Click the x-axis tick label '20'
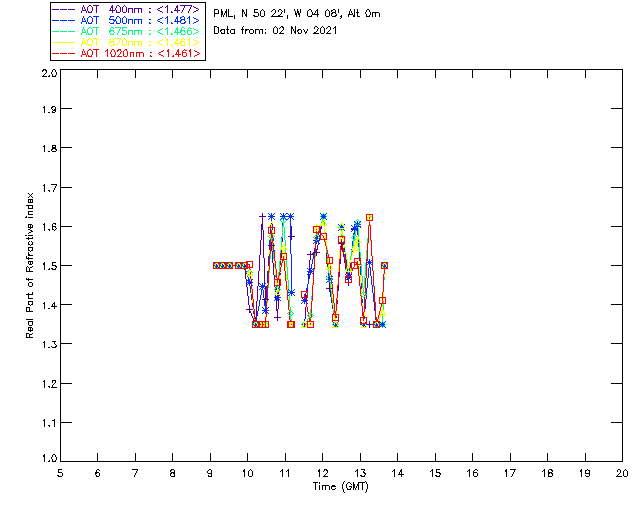 [622, 473]
